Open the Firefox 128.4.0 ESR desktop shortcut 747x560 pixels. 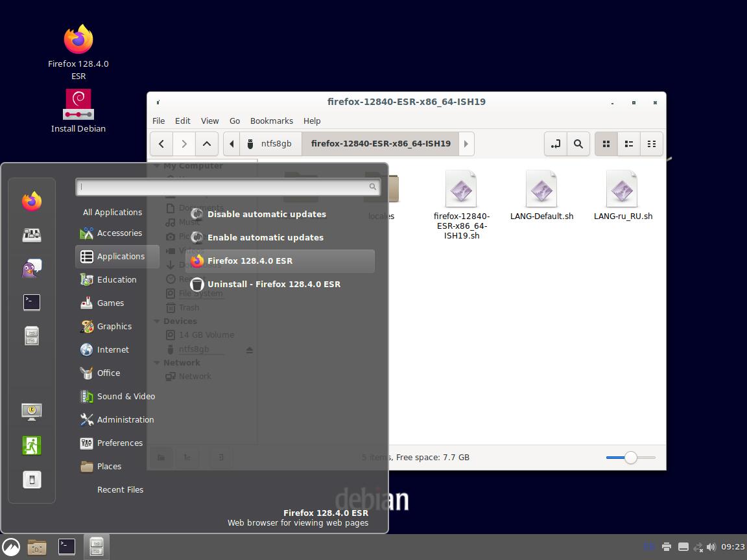click(x=78, y=52)
